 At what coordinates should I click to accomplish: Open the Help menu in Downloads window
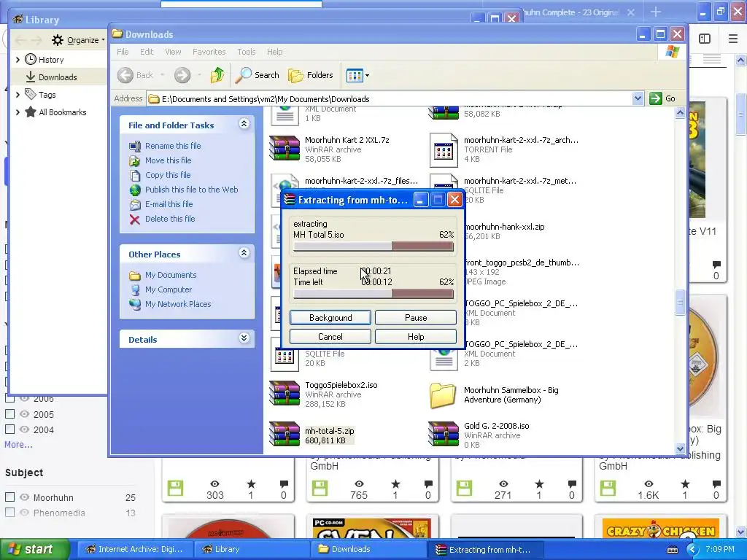pos(274,52)
